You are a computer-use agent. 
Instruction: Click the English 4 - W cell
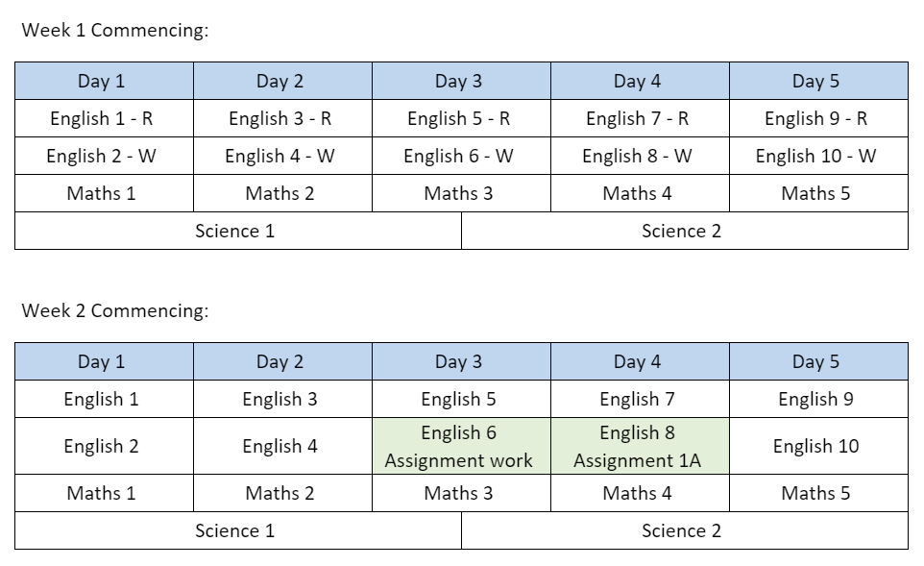point(282,156)
